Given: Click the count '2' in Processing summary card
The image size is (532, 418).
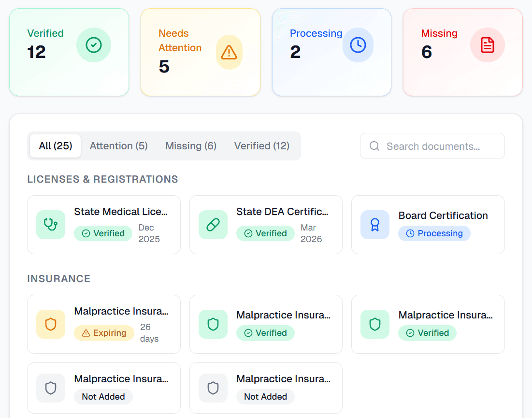Looking at the screenshot, I should (295, 52).
